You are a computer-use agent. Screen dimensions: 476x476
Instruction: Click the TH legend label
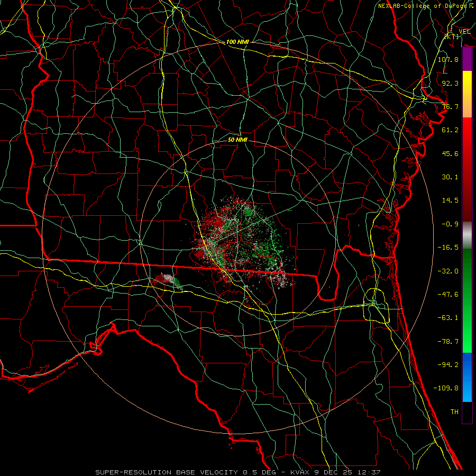454,412
